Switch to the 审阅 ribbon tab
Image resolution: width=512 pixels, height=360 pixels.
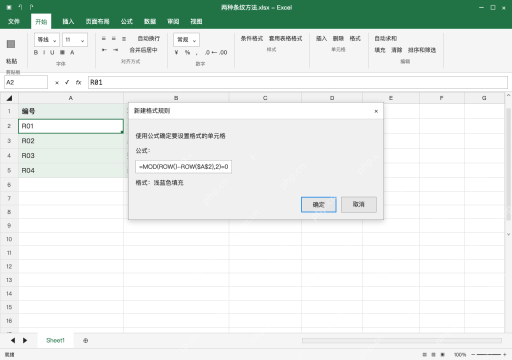(x=173, y=22)
